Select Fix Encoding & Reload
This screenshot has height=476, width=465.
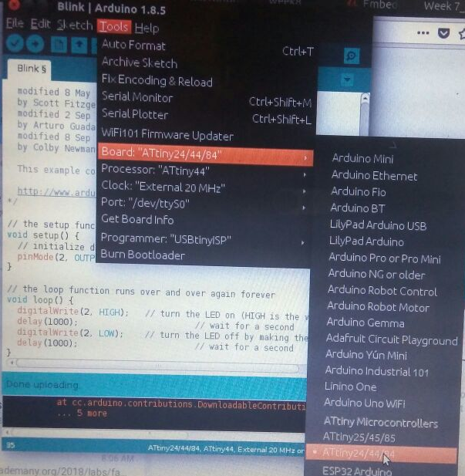[206, 81]
